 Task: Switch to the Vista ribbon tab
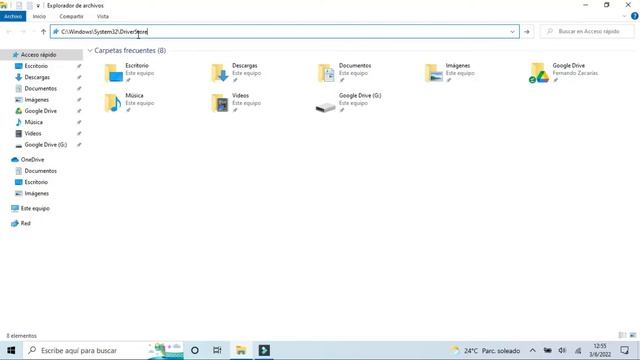(103, 16)
